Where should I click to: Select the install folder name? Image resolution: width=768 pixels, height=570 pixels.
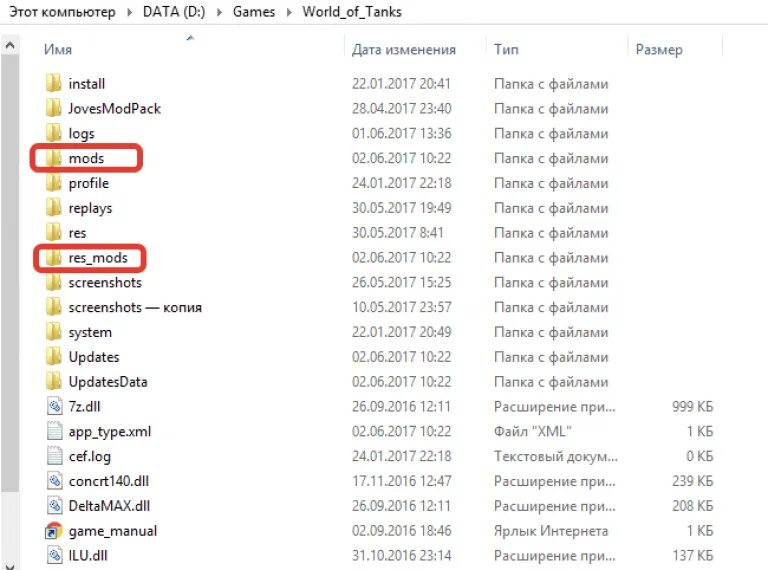click(x=87, y=84)
